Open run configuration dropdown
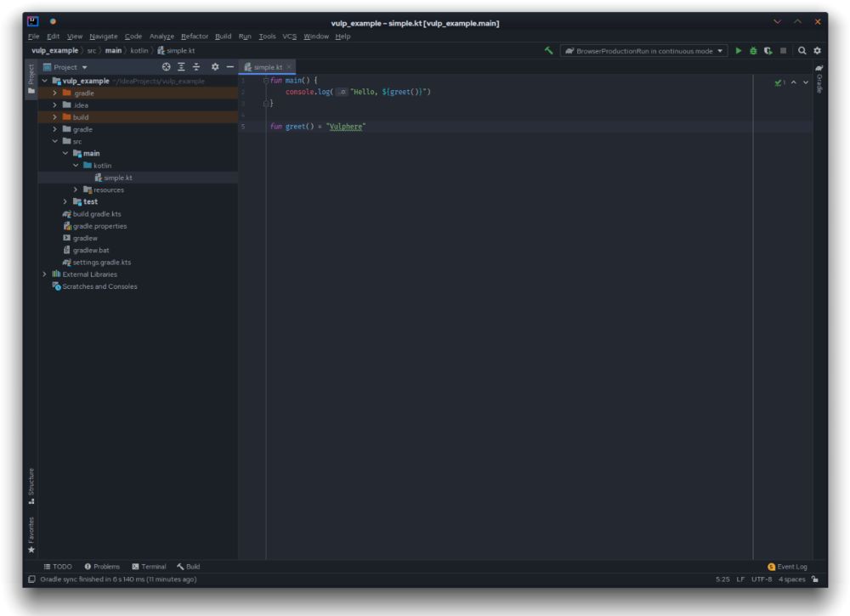 (x=644, y=51)
